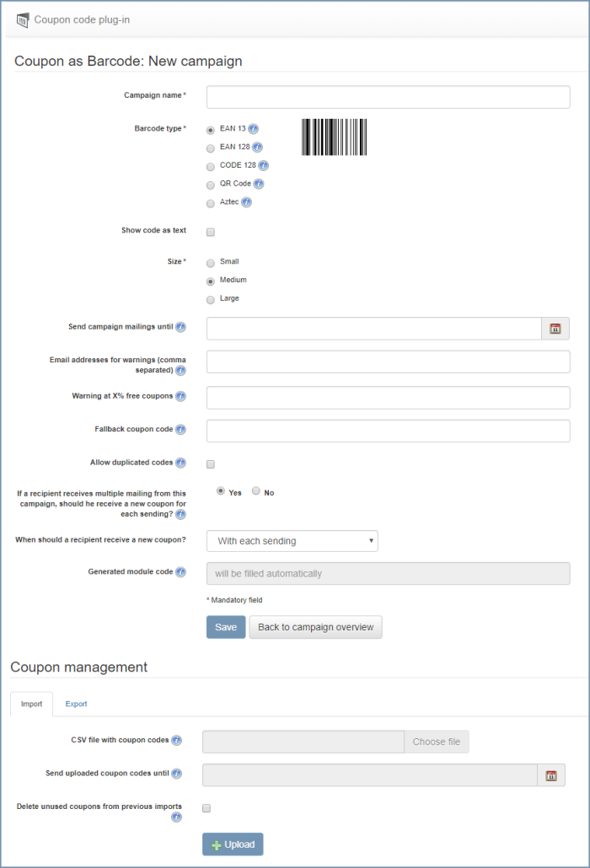Switch to the Export tab
The width and height of the screenshot is (590, 868).
[76, 705]
